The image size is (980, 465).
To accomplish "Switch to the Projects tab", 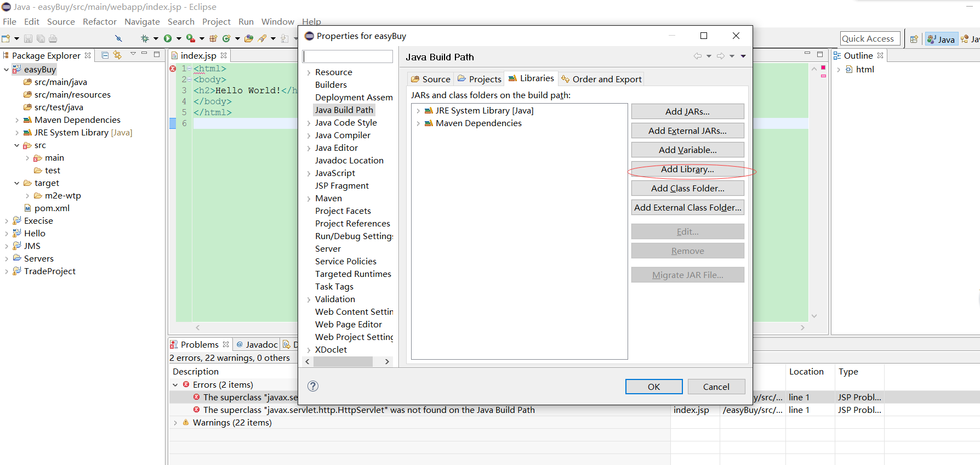I will pos(480,79).
